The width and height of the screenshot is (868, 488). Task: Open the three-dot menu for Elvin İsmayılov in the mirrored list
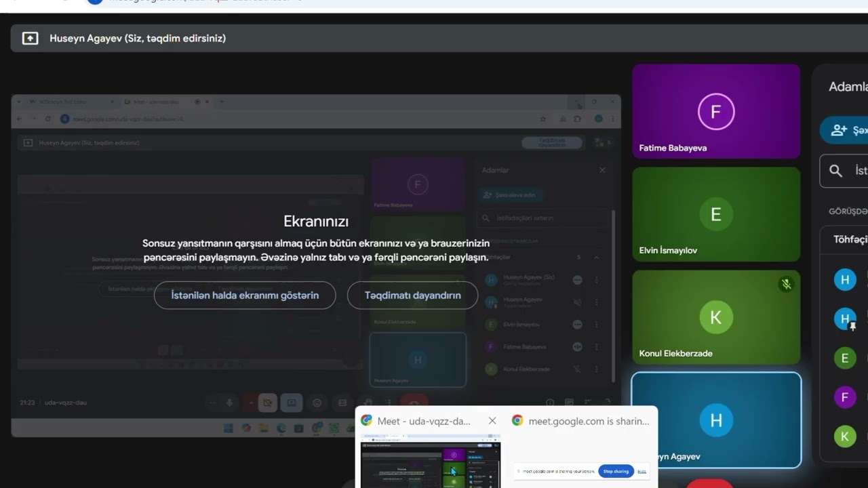pyautogui.click(x=597, y=325)
